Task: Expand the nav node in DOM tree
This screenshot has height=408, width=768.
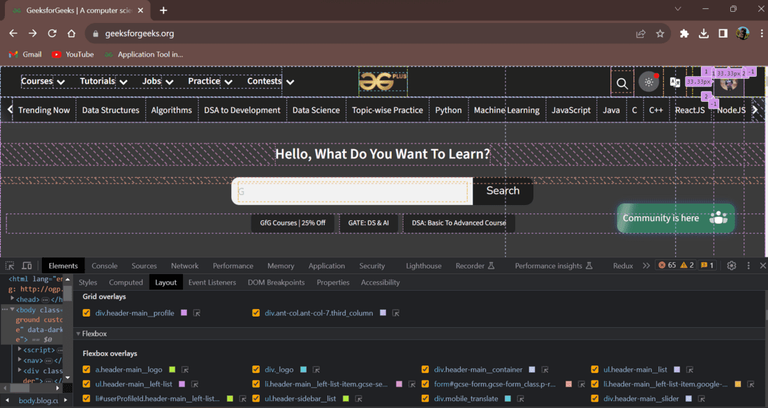Action: (20, 360)
